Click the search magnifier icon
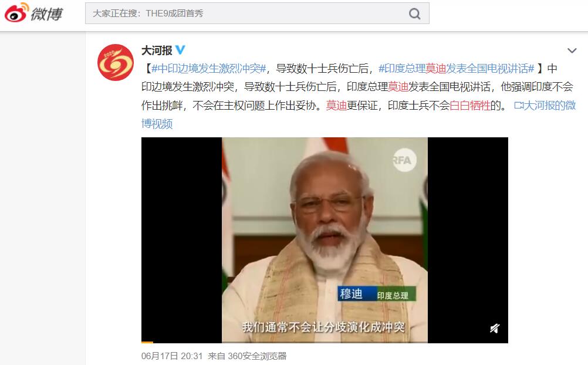This screenshot has width=588, height=365. tap(414, 14)
